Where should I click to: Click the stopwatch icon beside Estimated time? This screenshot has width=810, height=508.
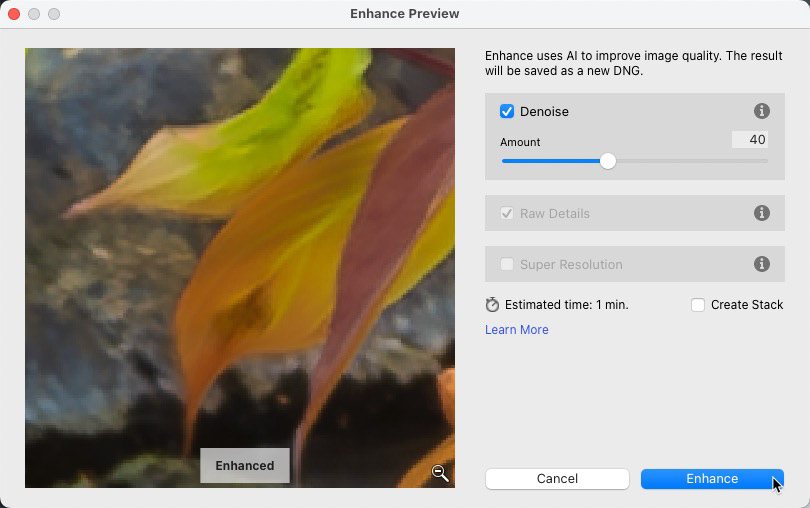click(x=492, y=305)
